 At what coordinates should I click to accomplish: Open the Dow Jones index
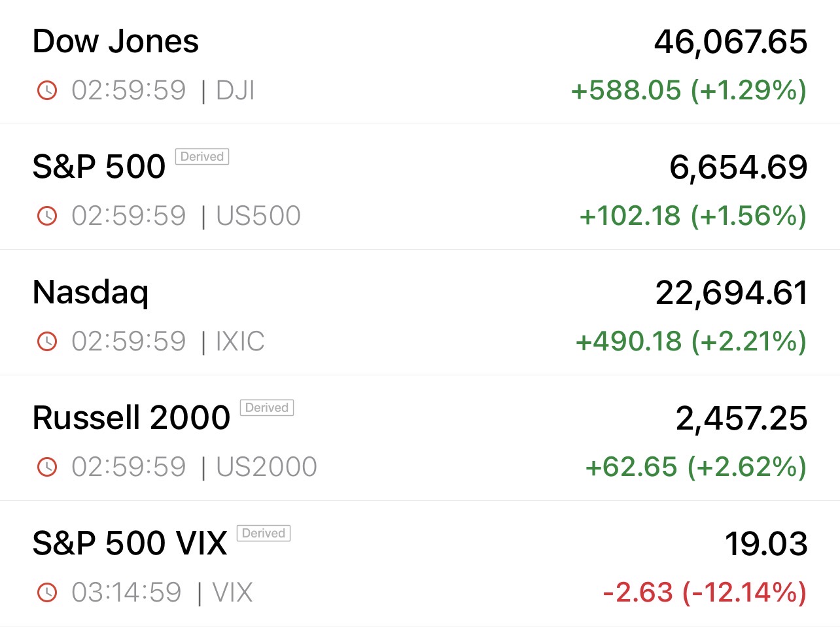point(116,42)
